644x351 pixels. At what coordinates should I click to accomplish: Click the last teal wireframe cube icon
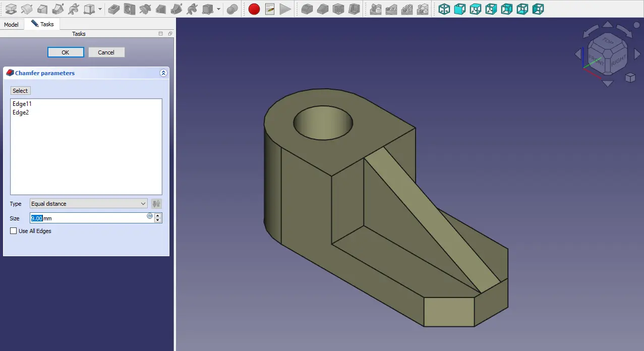[538, 9]
